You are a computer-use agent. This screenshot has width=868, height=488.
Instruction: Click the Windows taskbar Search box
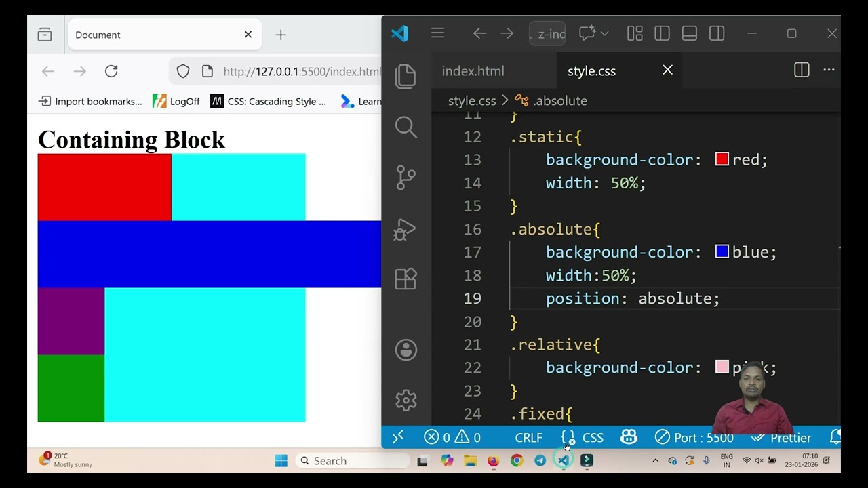[x=353, y=461]
